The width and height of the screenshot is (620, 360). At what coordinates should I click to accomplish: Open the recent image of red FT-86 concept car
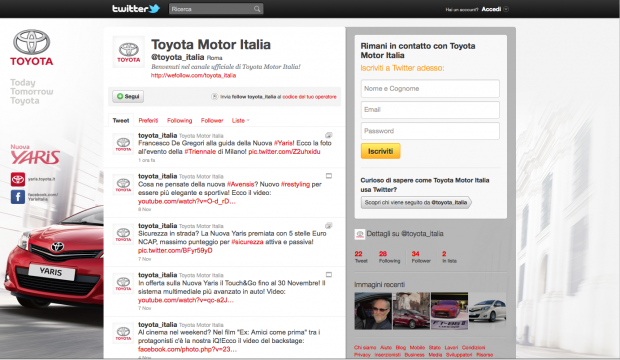click(450, 311)
